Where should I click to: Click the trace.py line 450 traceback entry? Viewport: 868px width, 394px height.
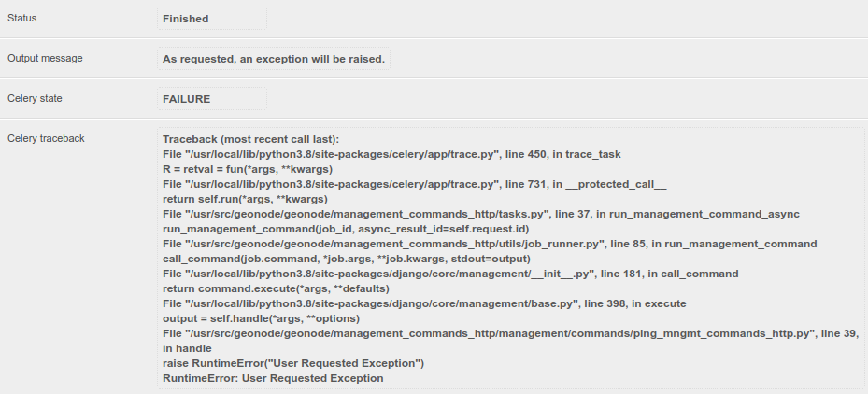click(x=391, y=154)
